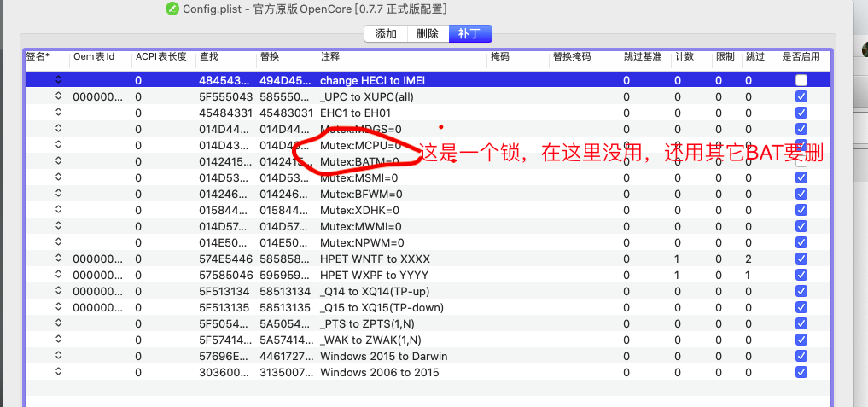Uncheck Windows 2015 to Darwin patch
868x407 pixels.
[801, 356]
